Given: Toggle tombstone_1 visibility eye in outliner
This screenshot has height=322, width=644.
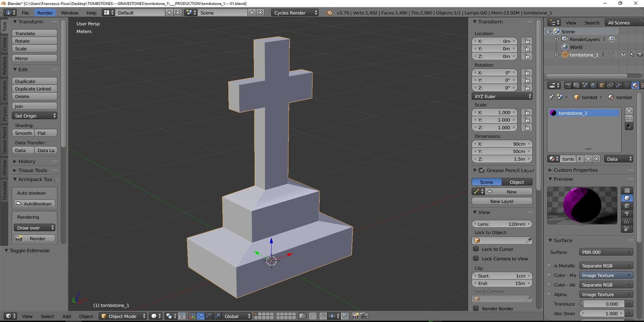Looking at the screenshot, I should point(623,54).
